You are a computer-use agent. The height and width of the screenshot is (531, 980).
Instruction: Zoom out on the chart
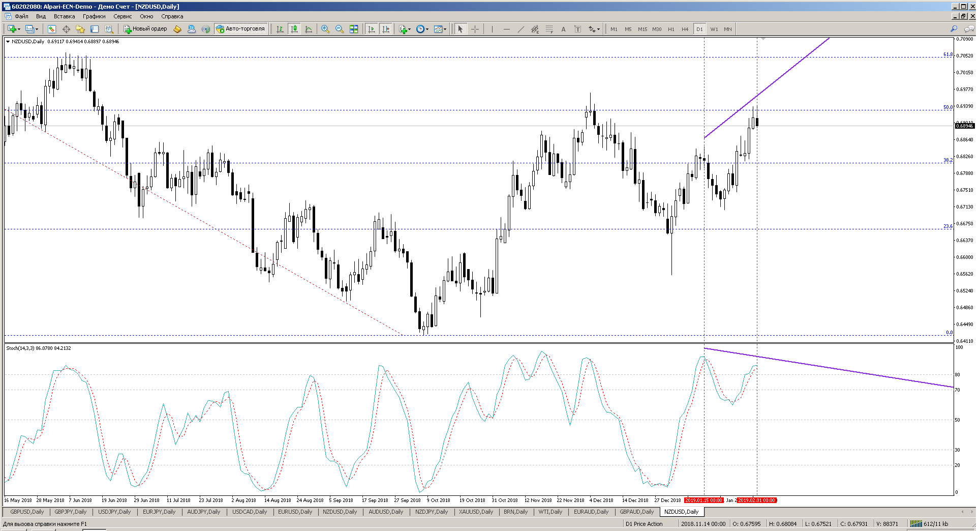click(x=340, y=29)
